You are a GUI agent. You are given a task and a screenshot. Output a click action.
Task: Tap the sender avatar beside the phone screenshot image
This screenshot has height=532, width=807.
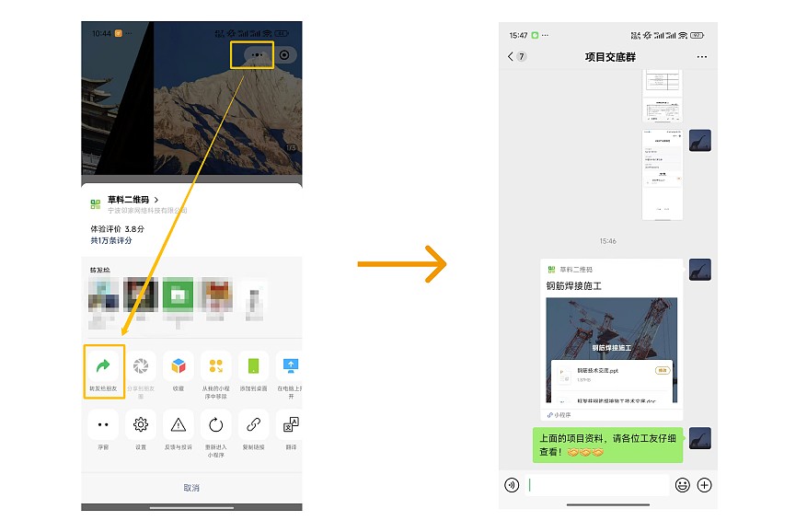coord(700,140)
